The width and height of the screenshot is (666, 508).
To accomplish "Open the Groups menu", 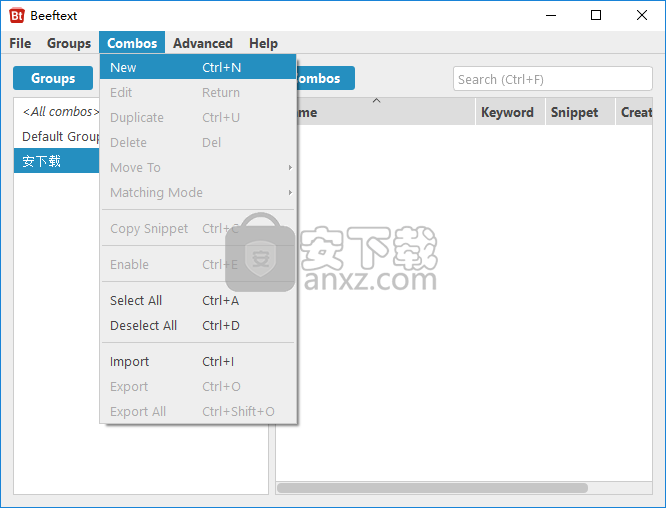I will click(x=69, y=43).
